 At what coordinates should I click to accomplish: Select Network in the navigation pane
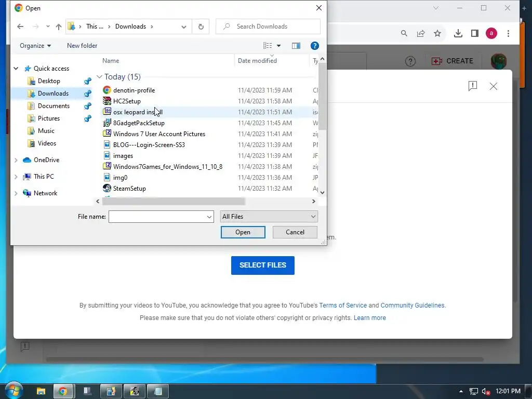tap(45, 193)
